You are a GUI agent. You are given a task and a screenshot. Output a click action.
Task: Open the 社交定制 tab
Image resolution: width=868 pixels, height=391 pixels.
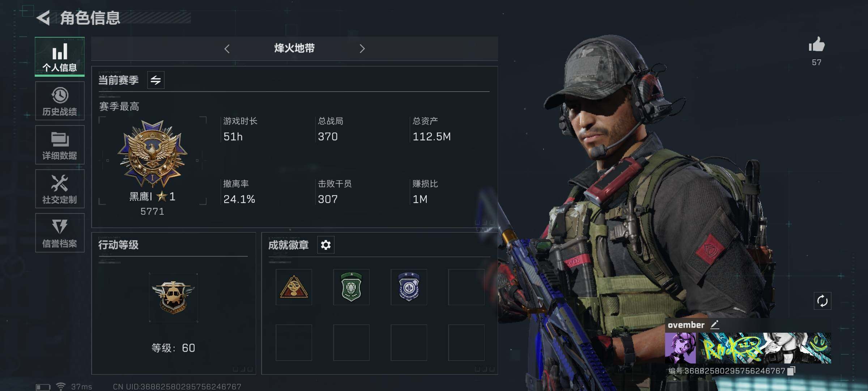[x=60, y=189]
